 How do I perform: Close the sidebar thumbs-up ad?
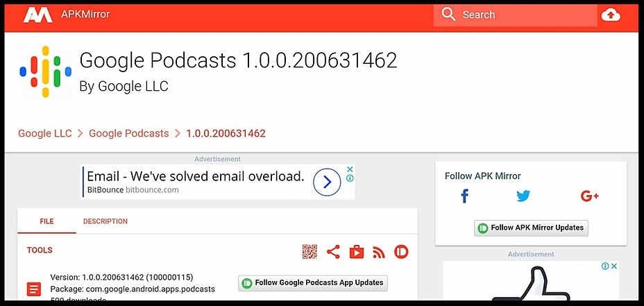tap(614, 266)
